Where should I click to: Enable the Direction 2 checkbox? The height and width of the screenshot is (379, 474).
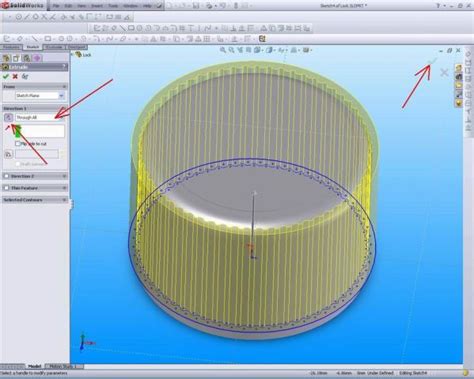click(6, 176)
